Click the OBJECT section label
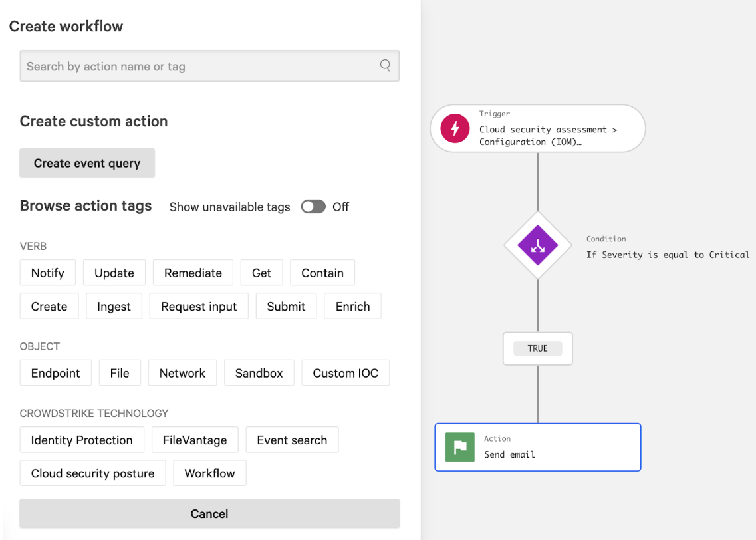The height and width of the screenshot is (540, 756). point(39,346)
